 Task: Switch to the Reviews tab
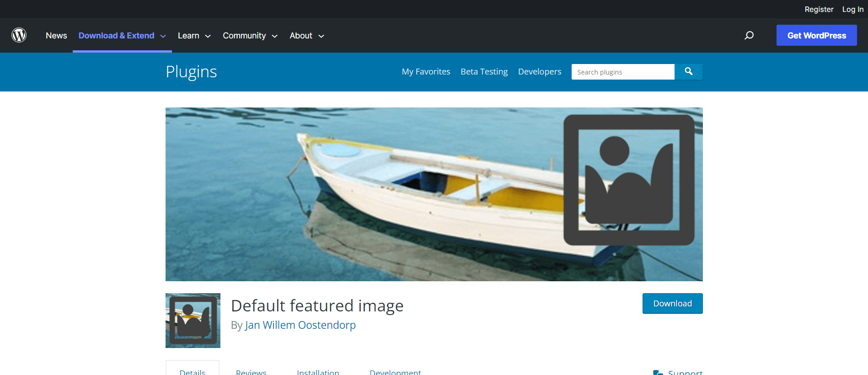click(251, 371)
